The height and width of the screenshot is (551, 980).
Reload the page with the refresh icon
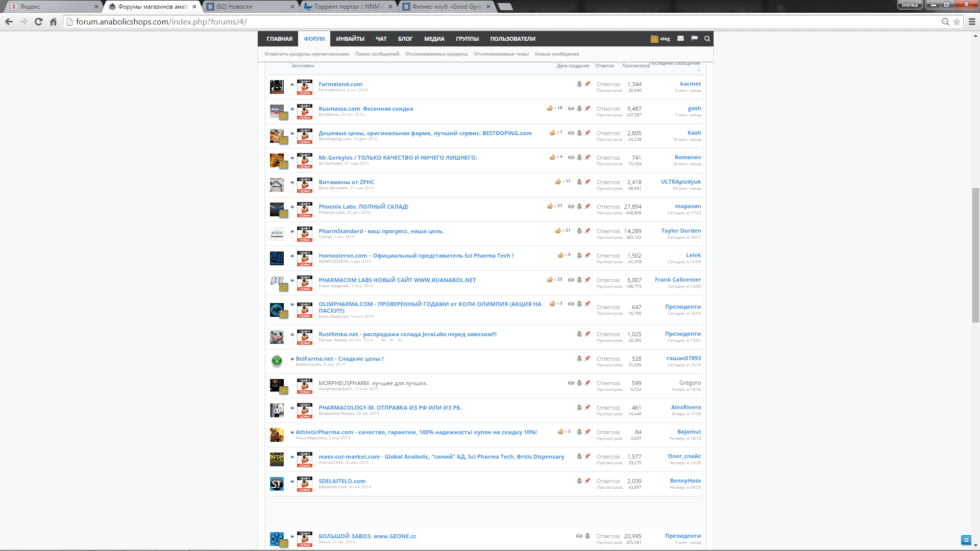pos(38,21)
